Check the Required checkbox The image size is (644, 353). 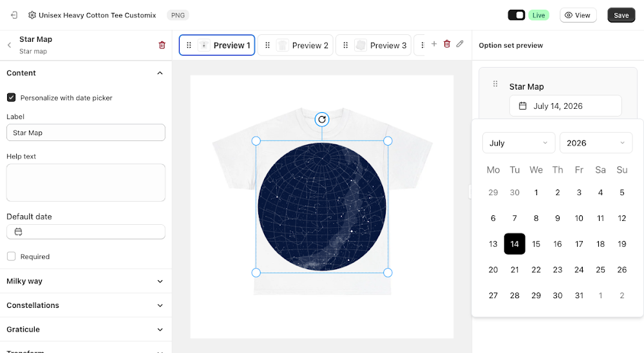tap(12, 256)
